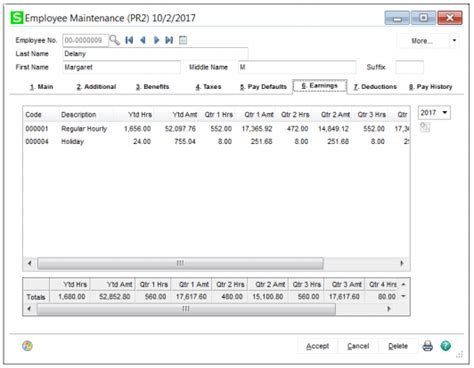Click the earnings grid scroll left arrow
Image resolution: width=474 pixels, height=368 pixels.
(30, 263)
